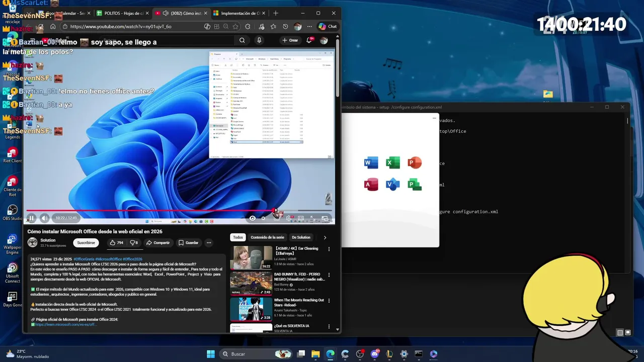The image size is (644, 362).
Task: Open File Explorer from the taskbar
Action: (315, 354)
